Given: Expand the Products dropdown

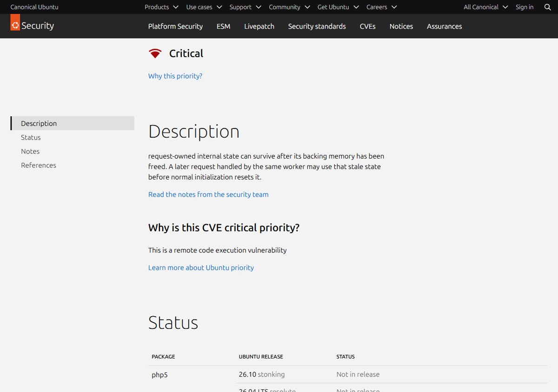Looking at the screenshot, I should (161, 7).
